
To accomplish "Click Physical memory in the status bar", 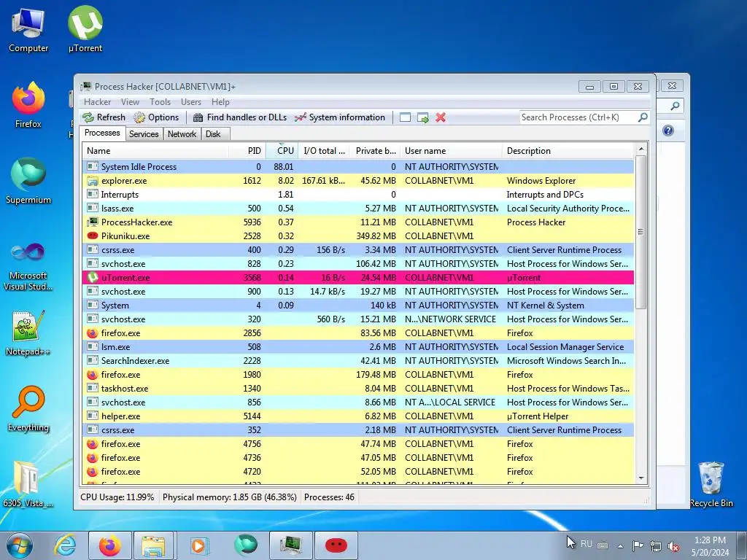I will coord(229,497).
